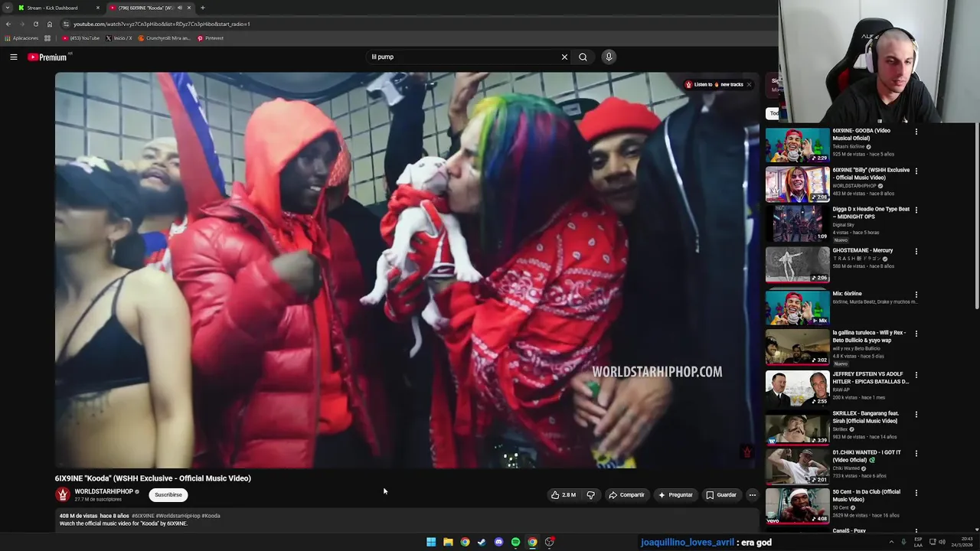
Task: Open 'Mix: 6ix9ine' playlist thumbnail
Action: (797, 307)
